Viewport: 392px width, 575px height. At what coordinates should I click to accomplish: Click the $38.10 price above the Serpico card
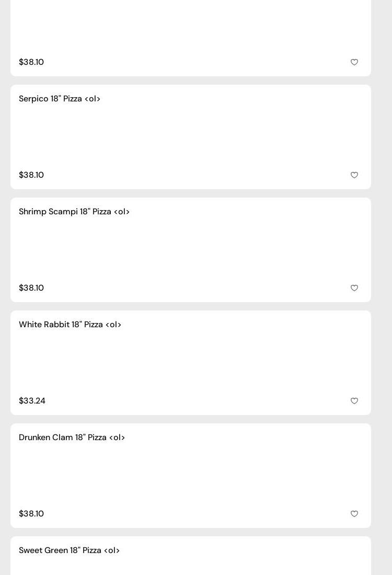31,62
